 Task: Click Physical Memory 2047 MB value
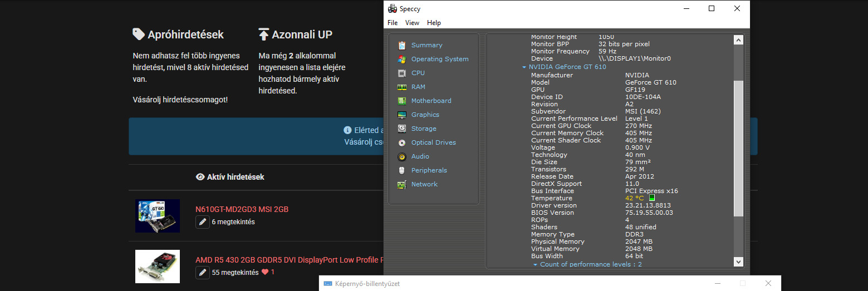pyautogui.click(x=639, y=241)
